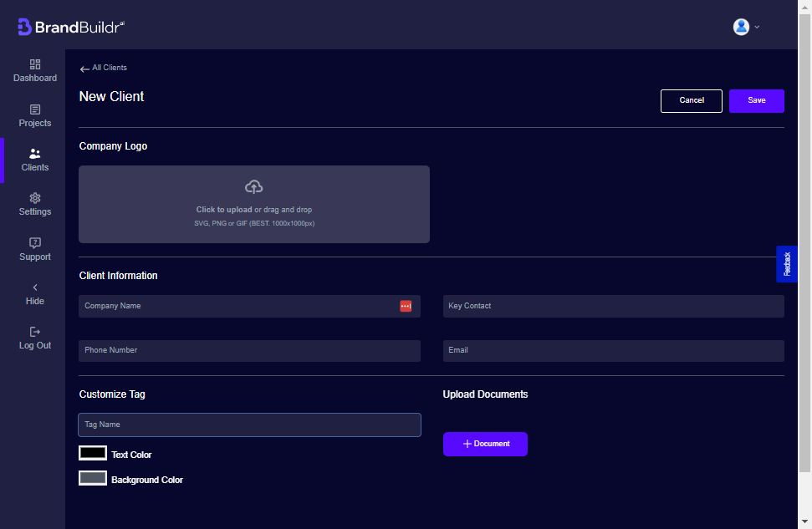Add a document with + Document
Screen dimensions: 812x529
(485, 444)
